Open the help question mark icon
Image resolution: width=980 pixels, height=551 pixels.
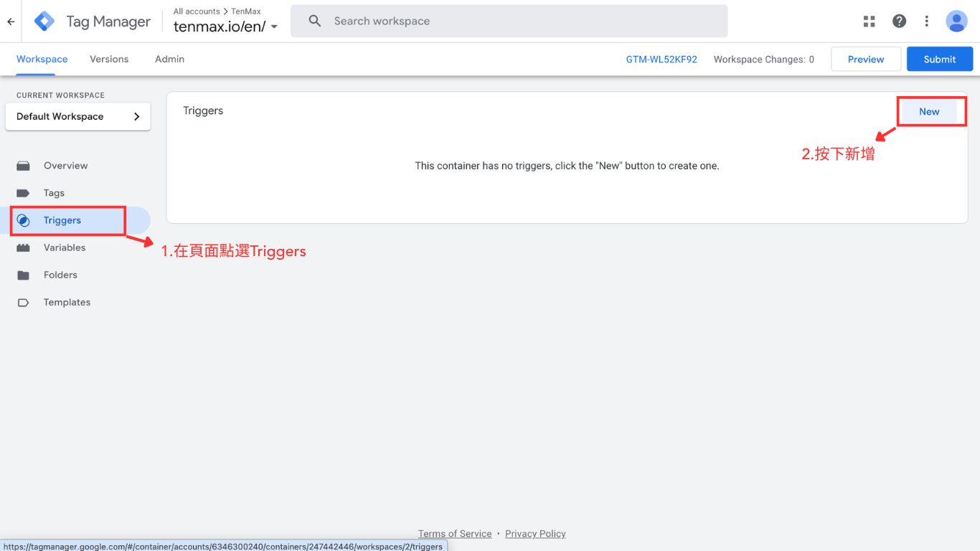(899, 22)
